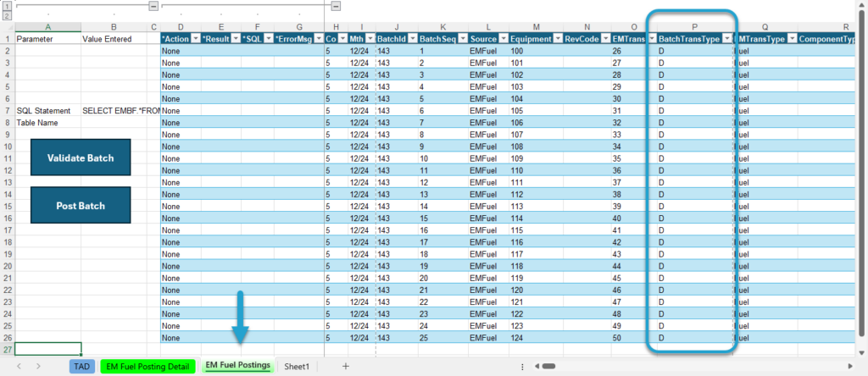Click the Validate Batch button

coord(81,158)
